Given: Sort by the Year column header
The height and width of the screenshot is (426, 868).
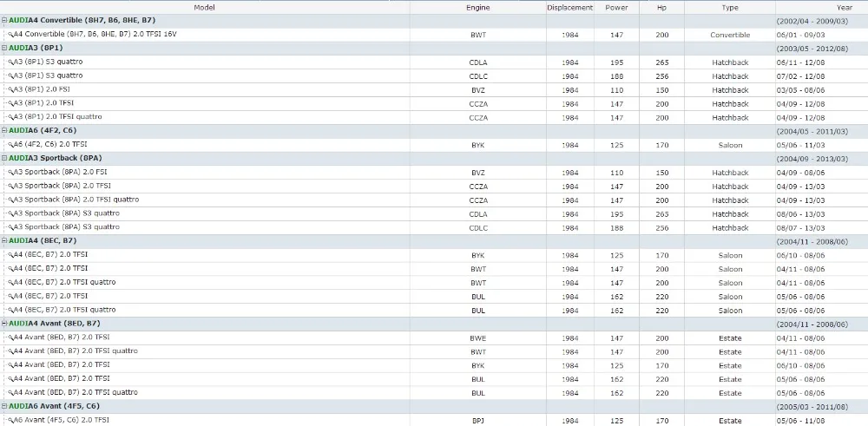Looking at the screenshot, I should pyautogui.click(x=821, y=8).
